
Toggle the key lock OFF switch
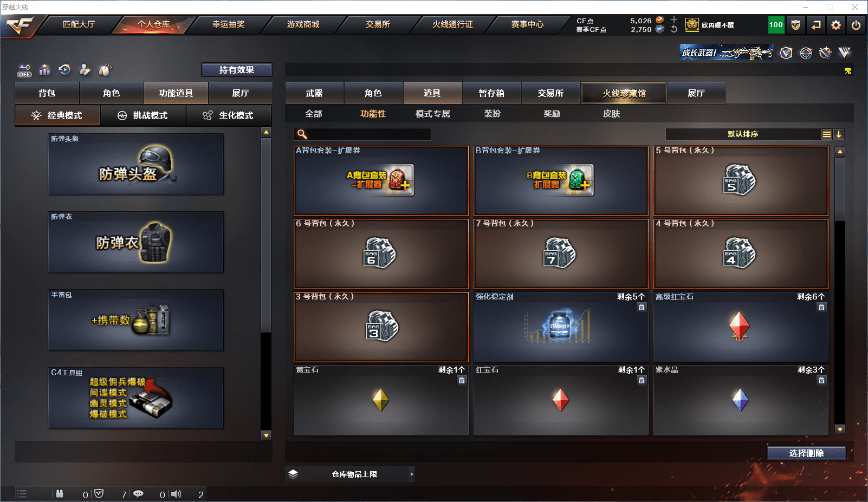24,70
